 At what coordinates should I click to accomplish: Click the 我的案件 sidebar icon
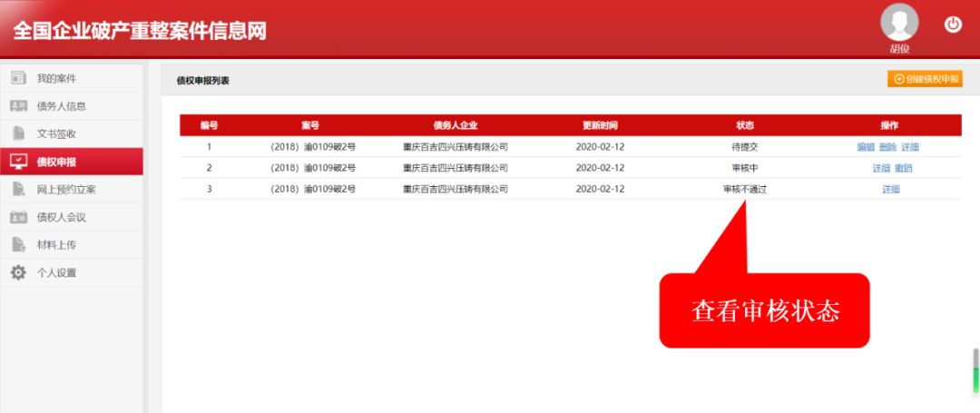pyautogui.click(x=19, y=79)
